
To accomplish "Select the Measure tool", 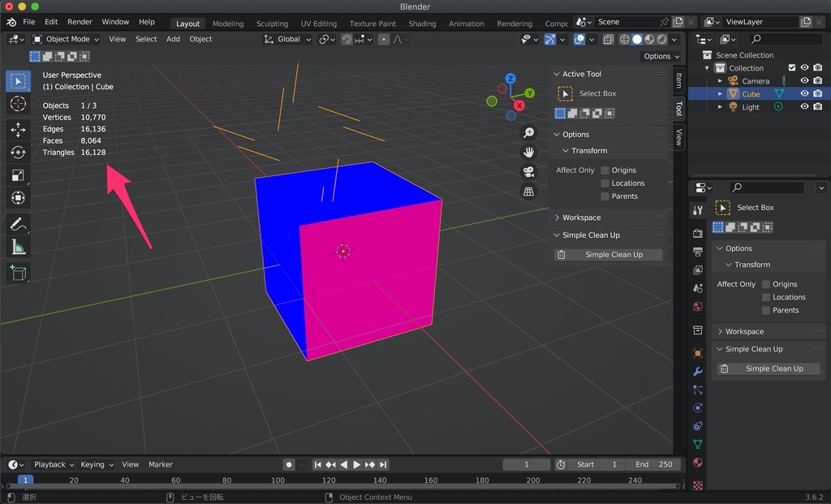I will coord(18,247).
